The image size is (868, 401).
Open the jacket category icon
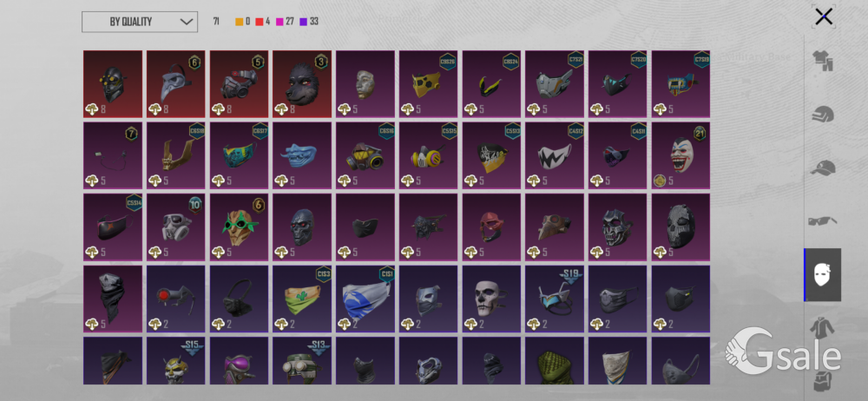pos(823,328)
